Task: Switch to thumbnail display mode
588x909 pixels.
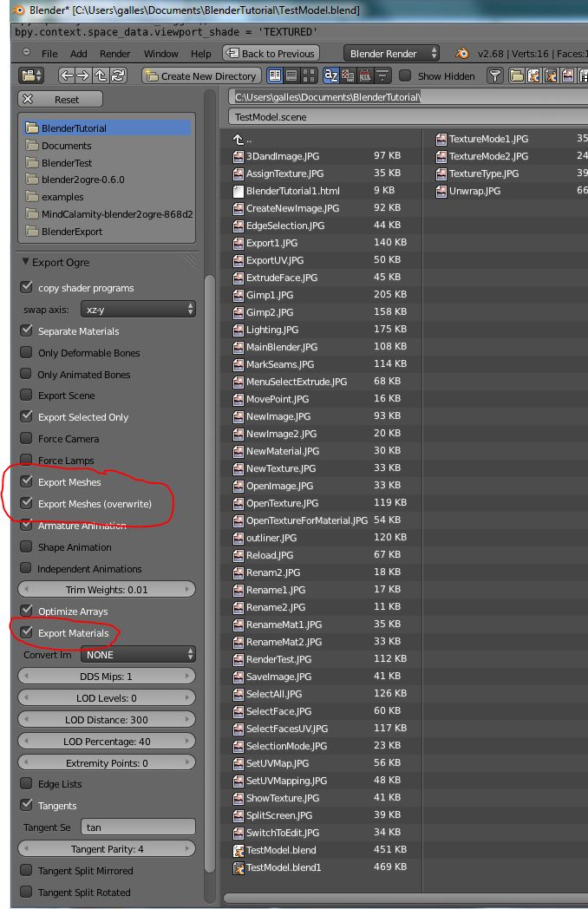Action: coord(309,75)
